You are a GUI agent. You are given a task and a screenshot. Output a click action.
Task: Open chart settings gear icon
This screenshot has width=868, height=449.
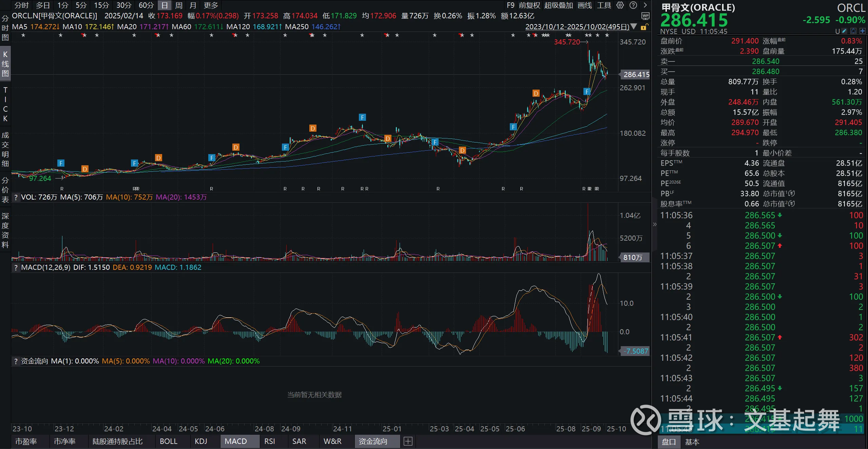tap(620, 5)
